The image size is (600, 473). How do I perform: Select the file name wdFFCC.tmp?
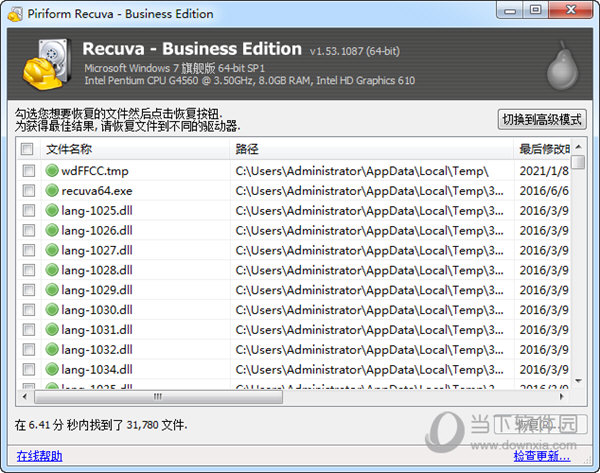95,171
